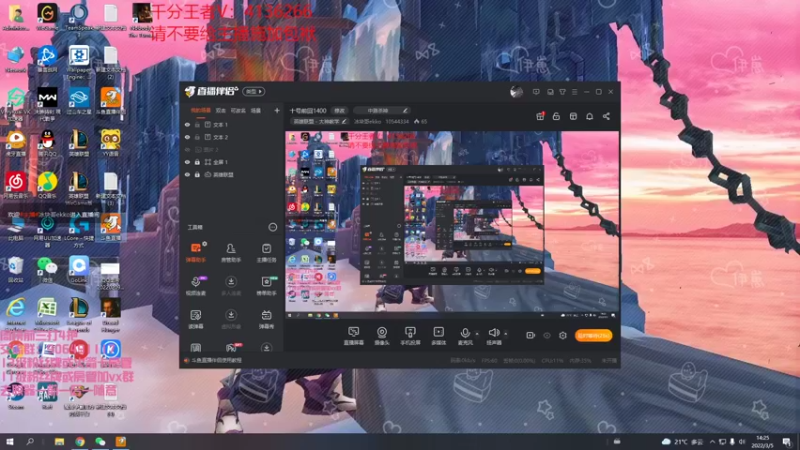Toggle the preview eye icon in bottom bar
800x450 pixels.
(x=547, y=335)
